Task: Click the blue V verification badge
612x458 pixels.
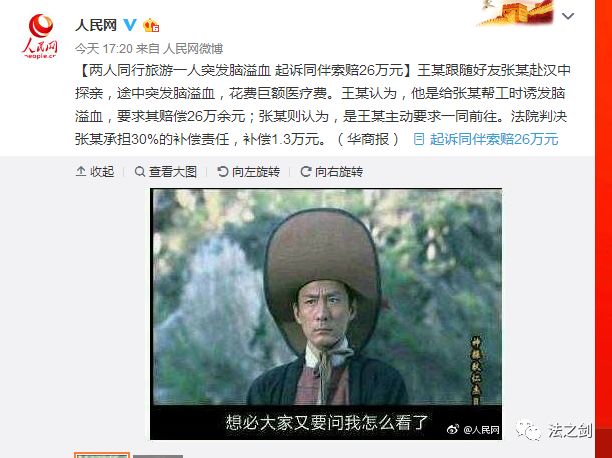Action: [130, 25]
